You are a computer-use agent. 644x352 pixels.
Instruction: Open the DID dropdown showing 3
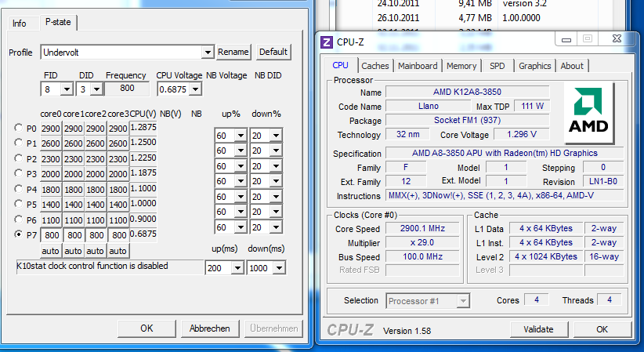coord(96,89)
